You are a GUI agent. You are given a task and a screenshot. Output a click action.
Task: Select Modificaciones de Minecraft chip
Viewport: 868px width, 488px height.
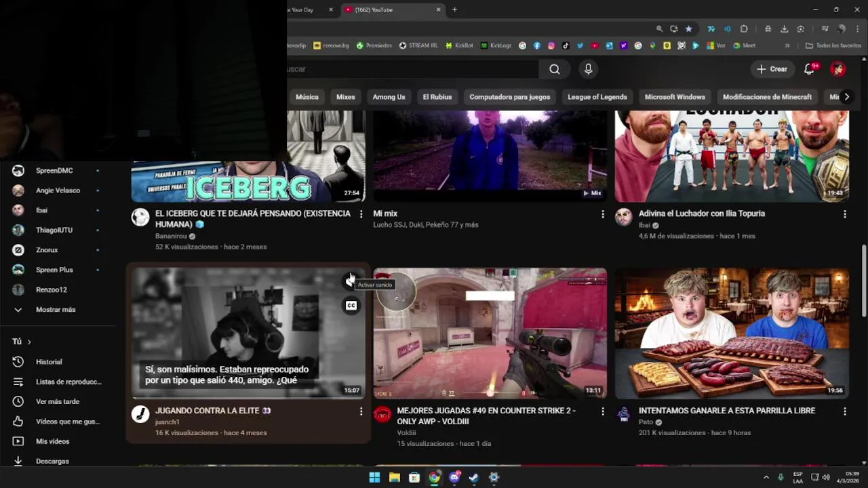click(767, 97)
